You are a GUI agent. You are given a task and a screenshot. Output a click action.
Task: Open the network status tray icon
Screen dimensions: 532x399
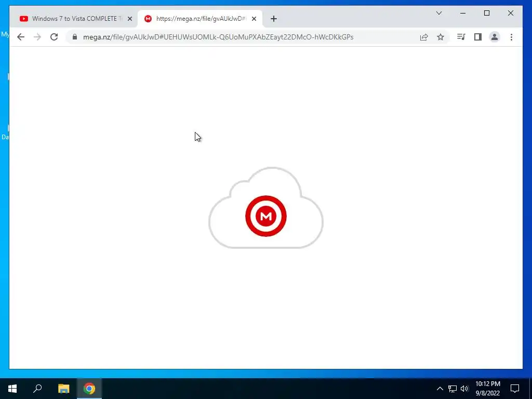point(453,389)
